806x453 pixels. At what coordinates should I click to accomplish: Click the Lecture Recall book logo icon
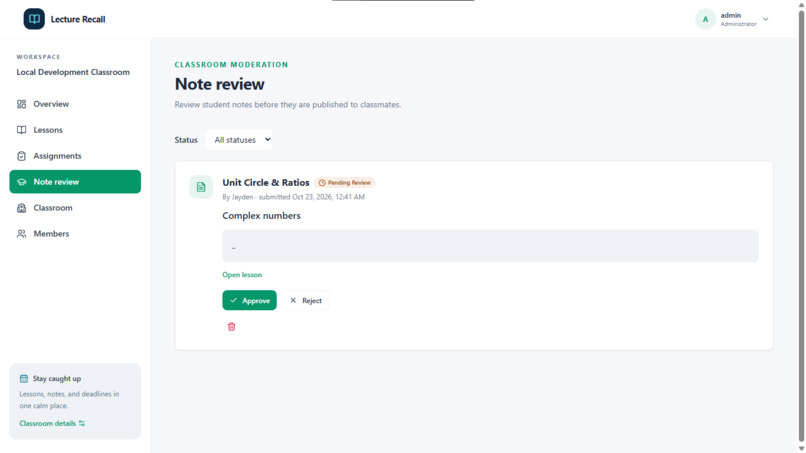[x=34, y=19]
